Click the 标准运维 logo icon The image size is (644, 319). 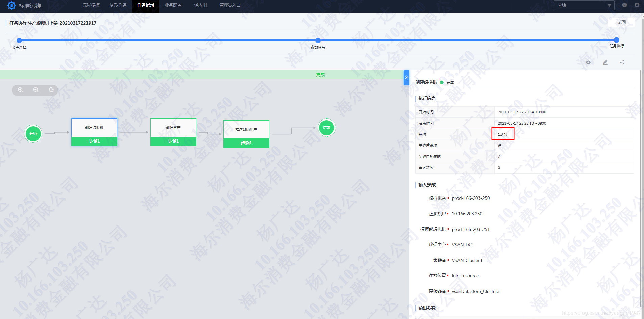[11, 5]
